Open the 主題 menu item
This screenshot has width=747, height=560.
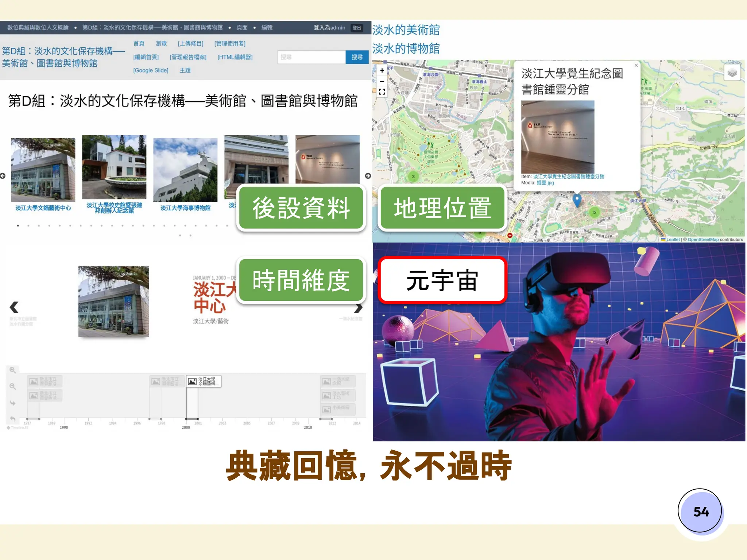pyautogui.click(x=185, y=70)
